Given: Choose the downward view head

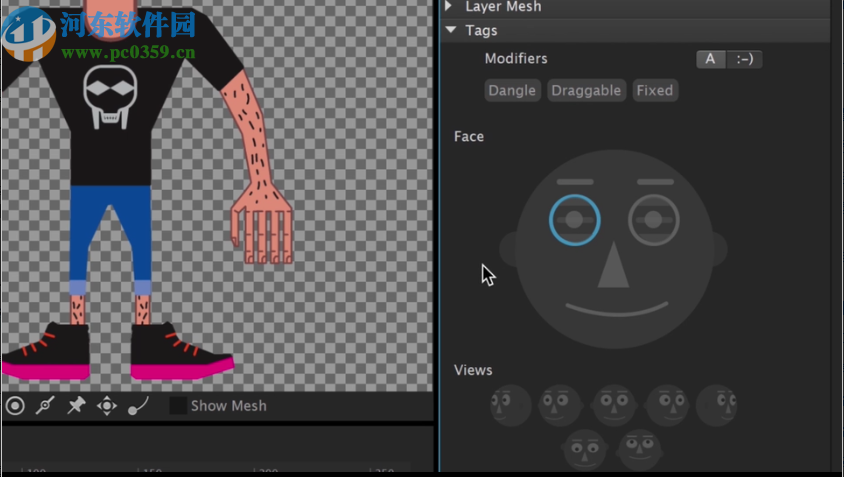Looking at the screenshot, I should pos(585,450).
